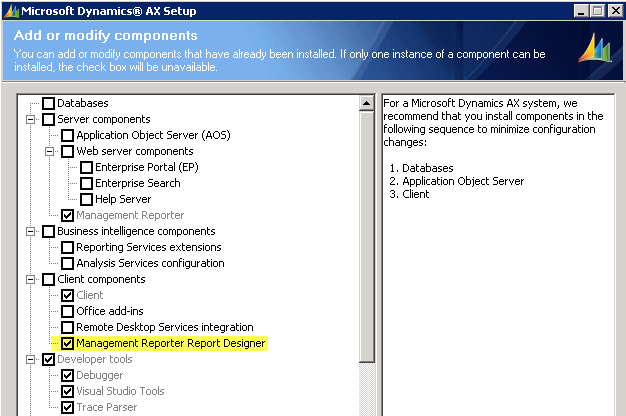
Task: Check the Web server components checkbox
Action: [67, 151]
